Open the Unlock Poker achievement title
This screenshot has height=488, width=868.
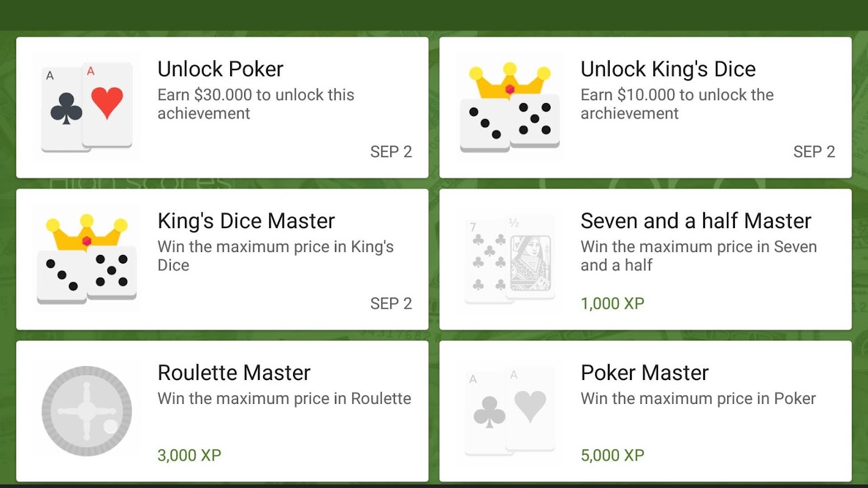point(220,69)
